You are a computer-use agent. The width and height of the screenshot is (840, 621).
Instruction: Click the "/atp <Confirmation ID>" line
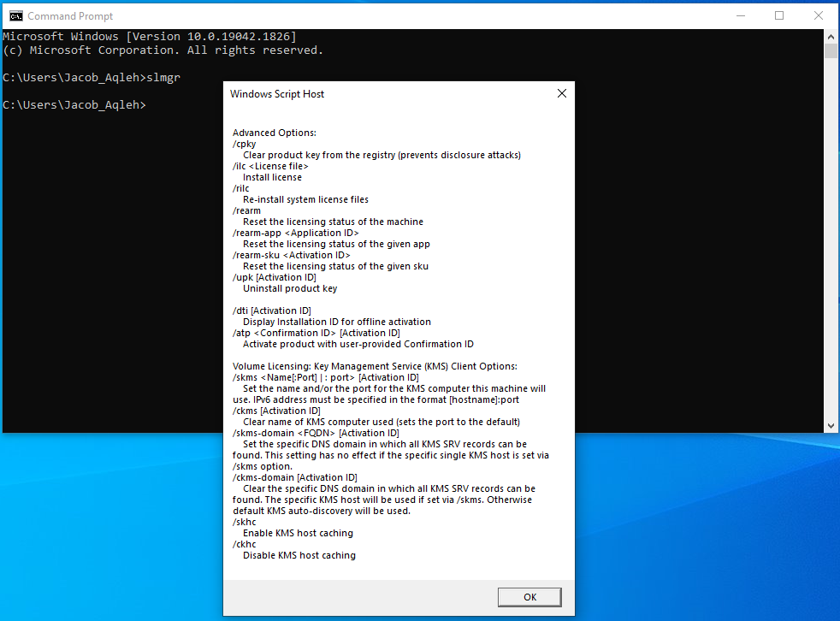316,334
